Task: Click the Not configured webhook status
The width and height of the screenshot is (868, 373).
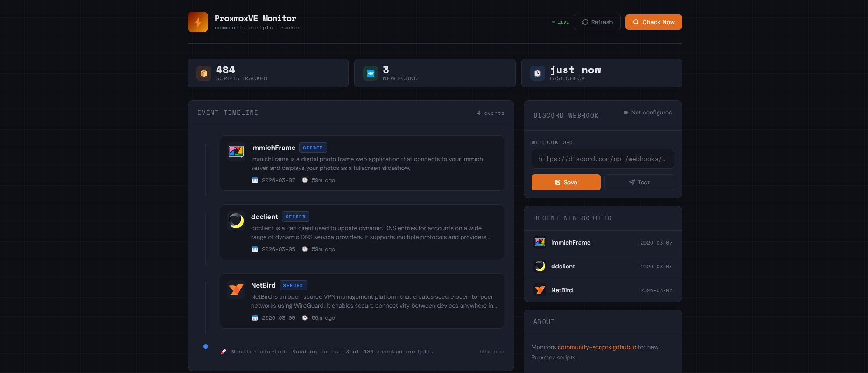Action: pyautogui.click(x=648, y=113)
